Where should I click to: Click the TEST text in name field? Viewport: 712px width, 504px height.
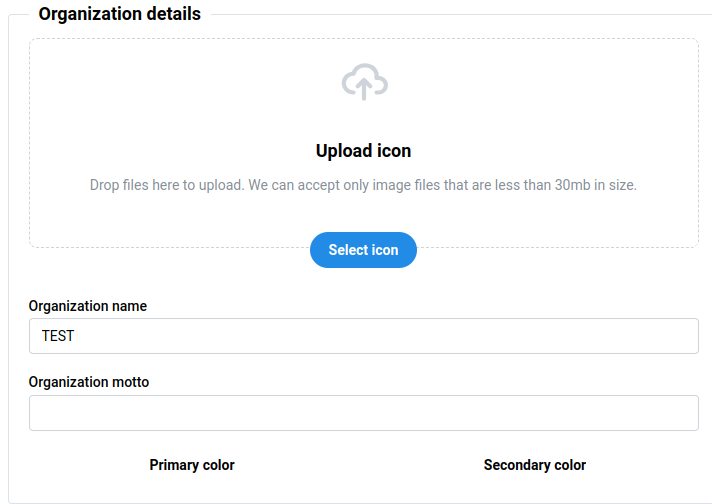pos(58,336)
